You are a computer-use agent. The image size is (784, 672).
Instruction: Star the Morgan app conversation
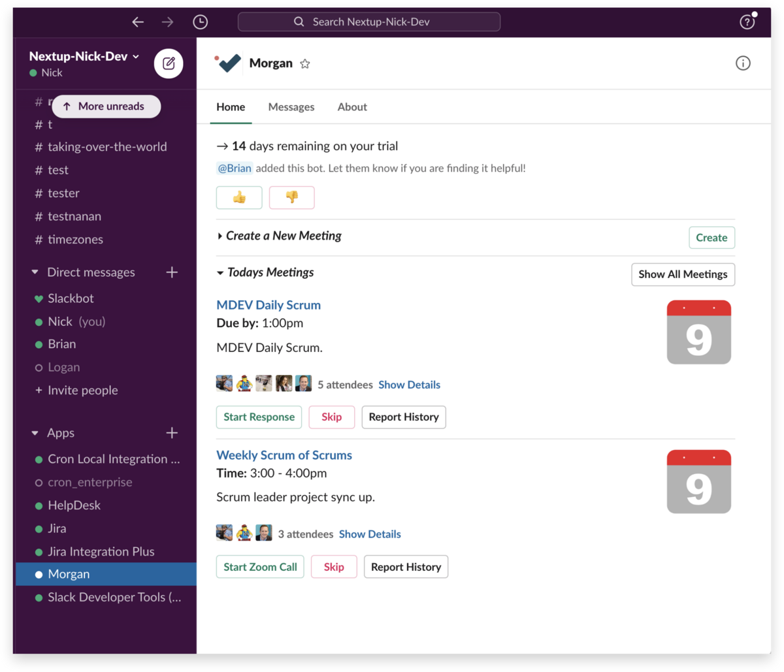[x=305, y=64]
